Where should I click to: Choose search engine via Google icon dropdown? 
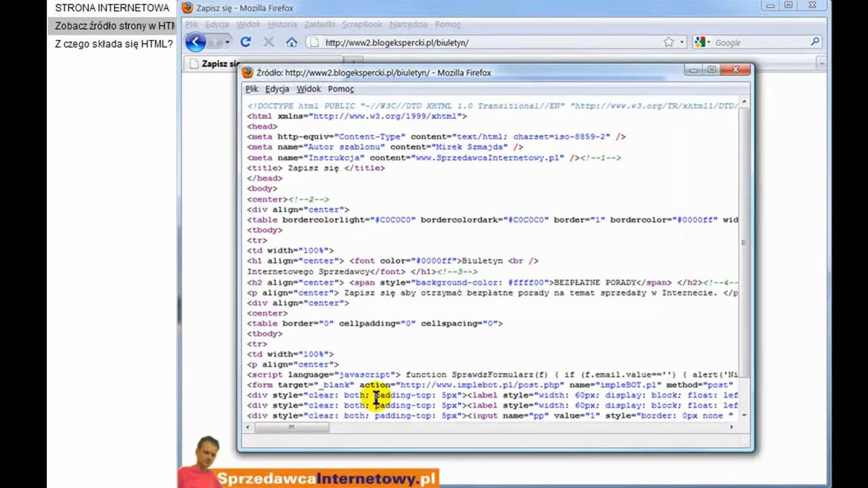click(703, 42)
